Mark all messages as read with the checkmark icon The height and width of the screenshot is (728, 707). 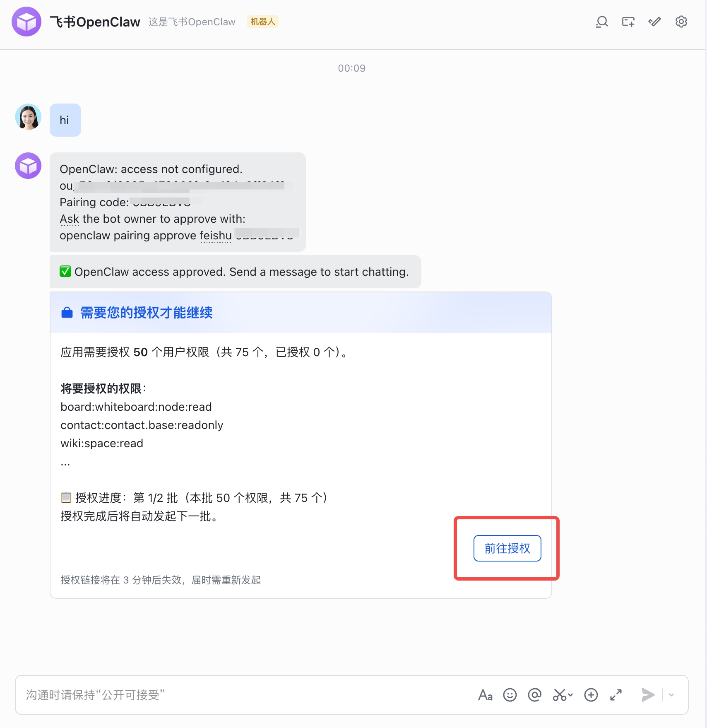[654, 22]
